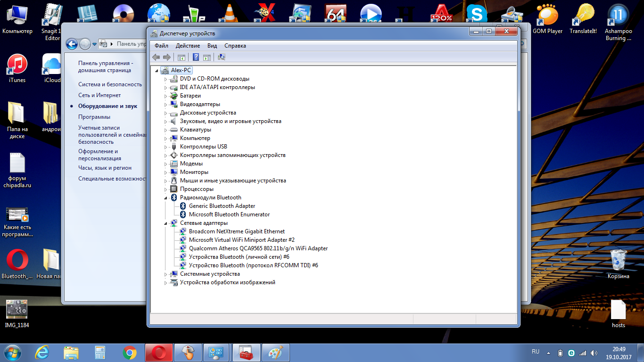
Task: Select Generic Bluetooth Adapter device
Action: pyautogui.click(x=222, y=206)
